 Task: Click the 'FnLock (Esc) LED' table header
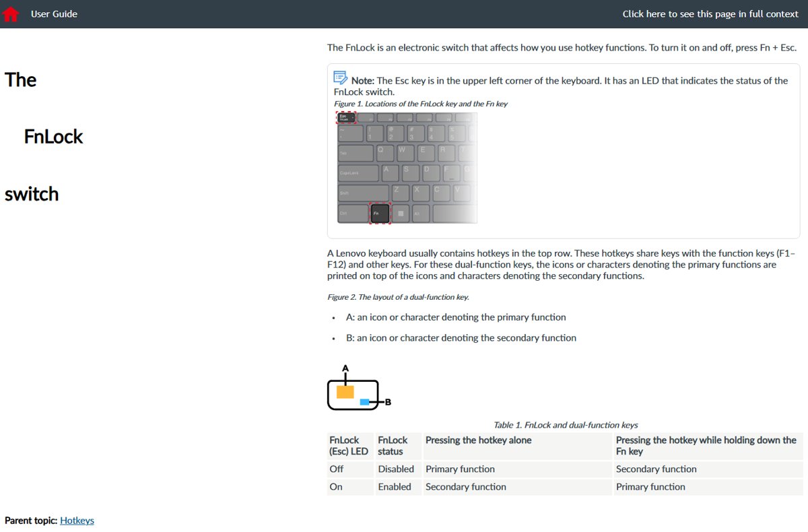point(350,446)
